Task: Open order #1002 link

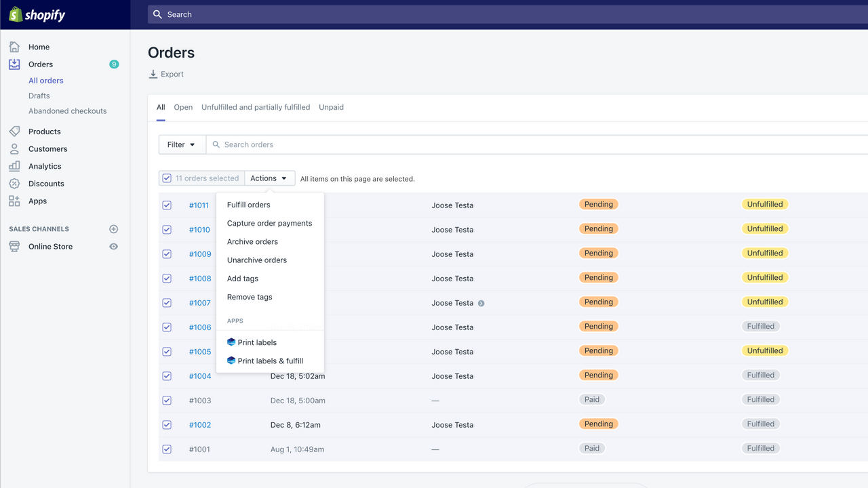Action: click(x=200, y=425)
